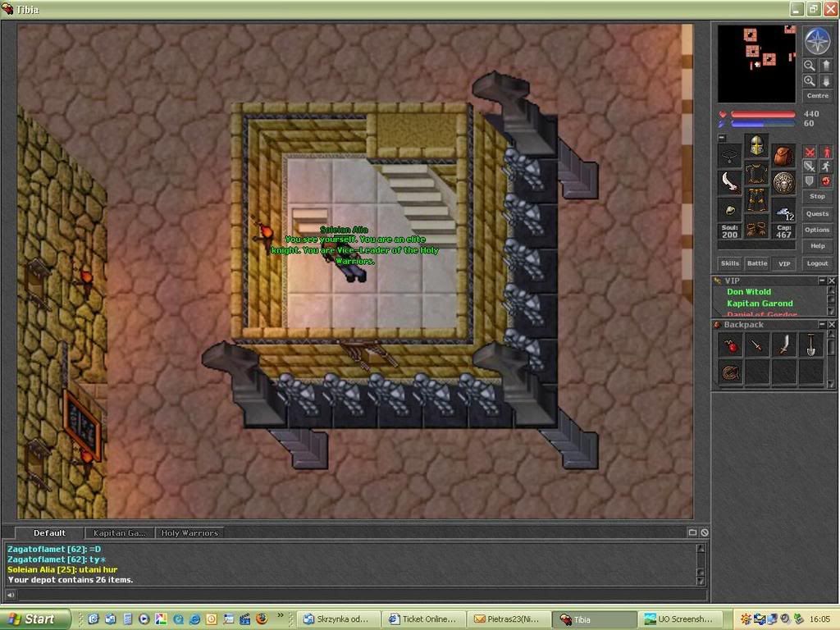Click the chat volume speaker icon
The image size is (840, 630).
coord(10,595)
